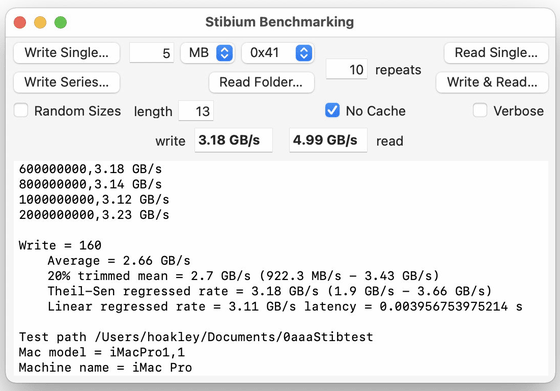This screenshot has width=560, height=391.
Task: Disable the No Cache checkbox
Action: pyautogui.click(x=332, y=110)
